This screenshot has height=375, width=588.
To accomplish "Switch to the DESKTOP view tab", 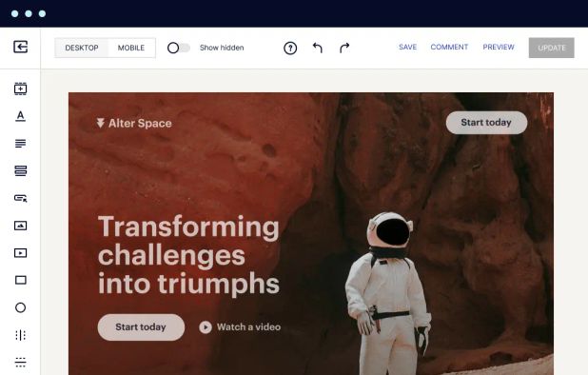I will pos(82,48).
